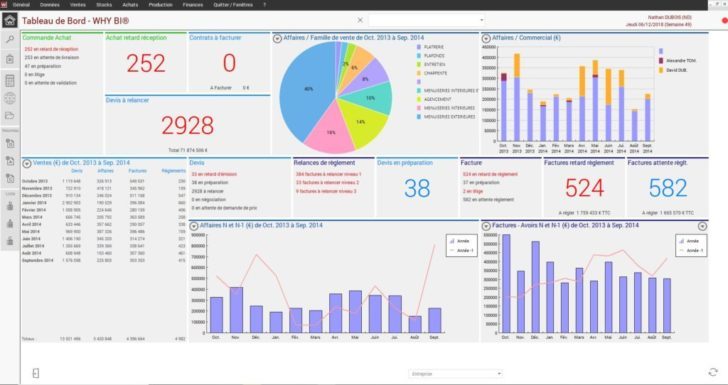Open the top search combo box dropdown
Screen dimensions: 728x385
(x=481, y=20)
